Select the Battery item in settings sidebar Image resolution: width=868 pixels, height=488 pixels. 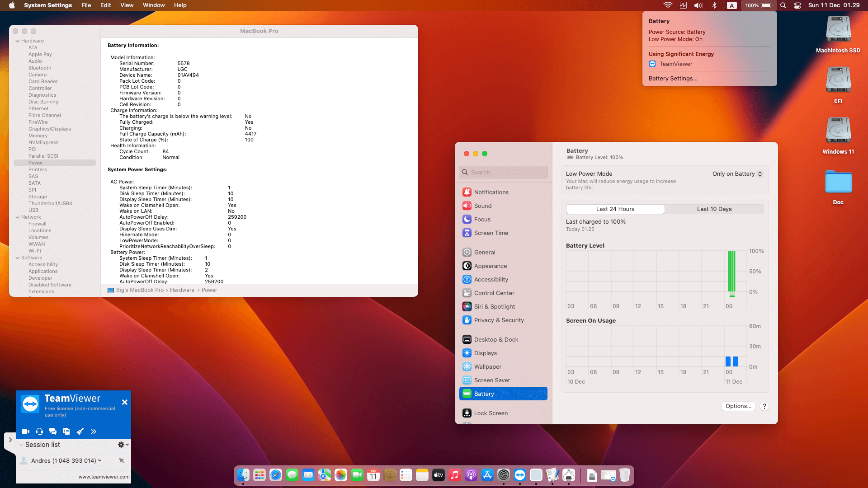coord(503,394)
